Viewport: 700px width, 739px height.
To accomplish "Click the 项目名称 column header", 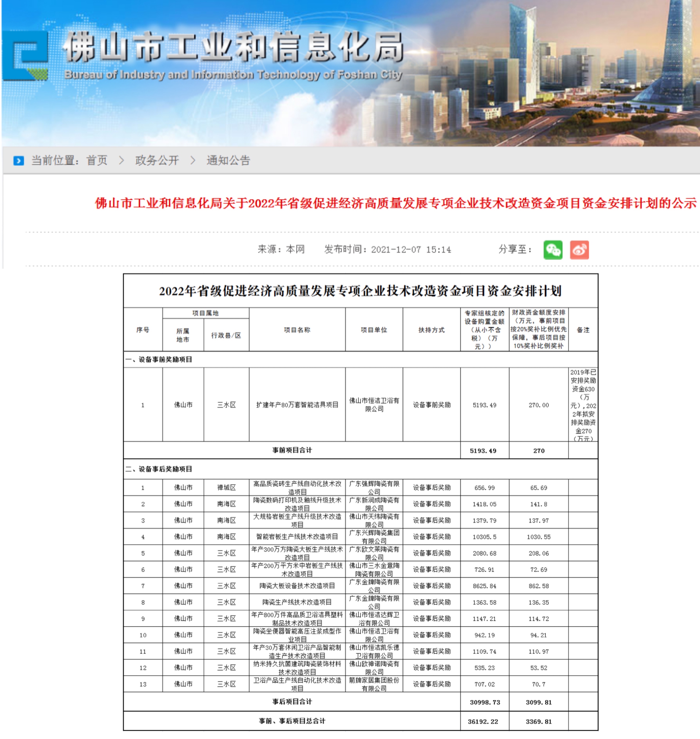I will coord(297,330).
